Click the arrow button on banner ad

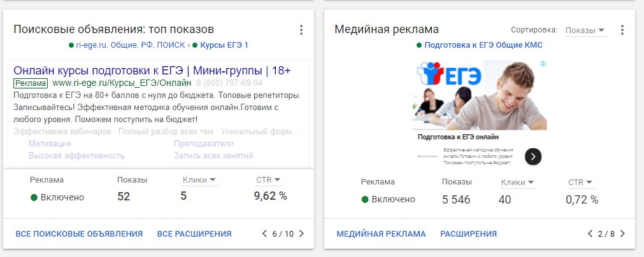click(533, 156)
